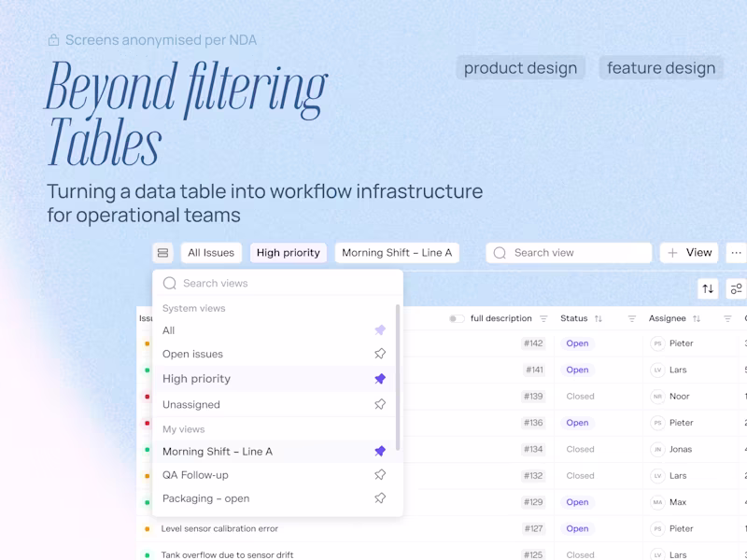This screenshot has width=747, height=560.
Task: Pin the Packaging – open view
Action: click(x=380, y=498)
